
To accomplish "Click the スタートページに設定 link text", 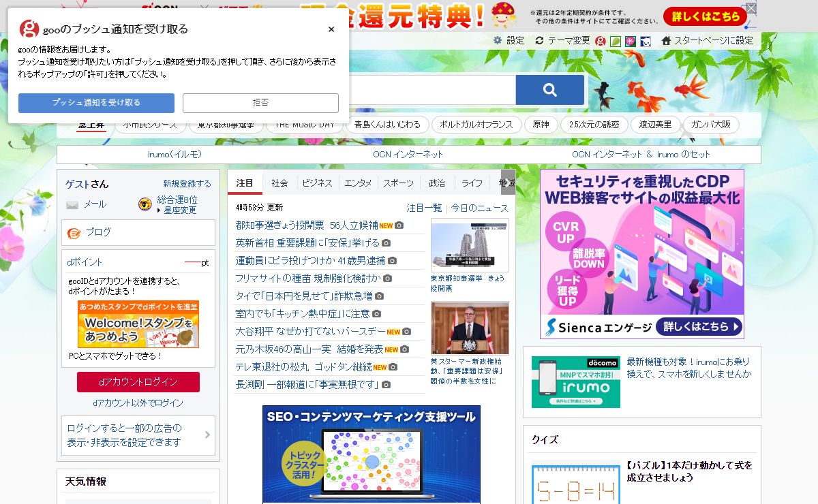I will 714,41.
